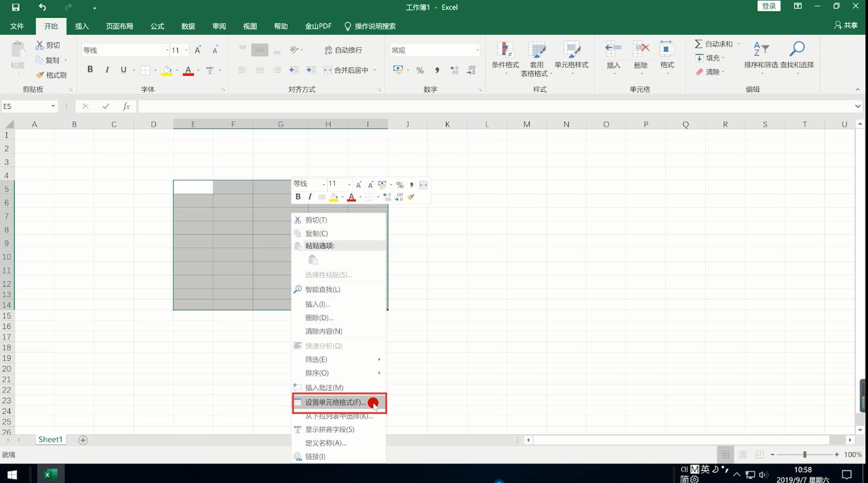Open Cell Styles (单元格样式)
Screen dimensions: 868x483
pos(571,58)
